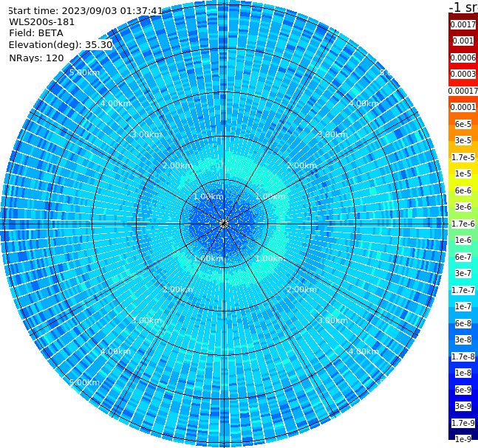This screenshot has width=478, height=448.
Task: Select the 'WLS200s-181' instrument label
Action: coord(42,22)
